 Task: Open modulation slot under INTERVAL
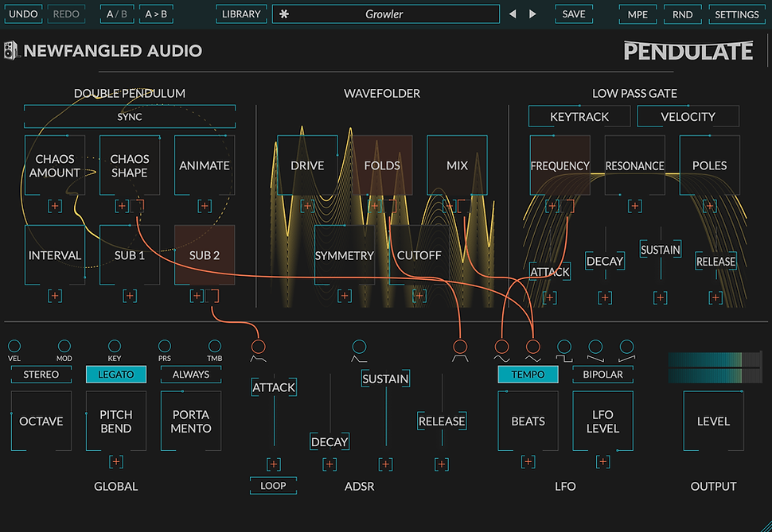[x=55, y=296]
